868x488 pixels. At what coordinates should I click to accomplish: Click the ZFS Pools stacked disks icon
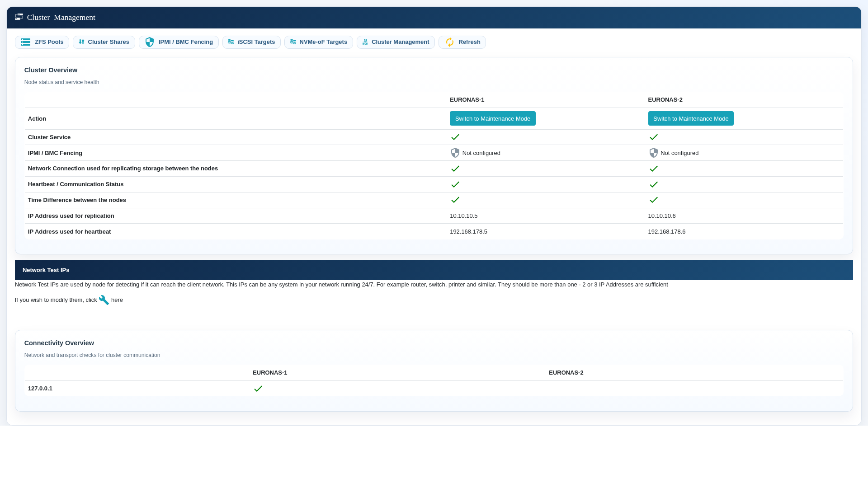26,42
